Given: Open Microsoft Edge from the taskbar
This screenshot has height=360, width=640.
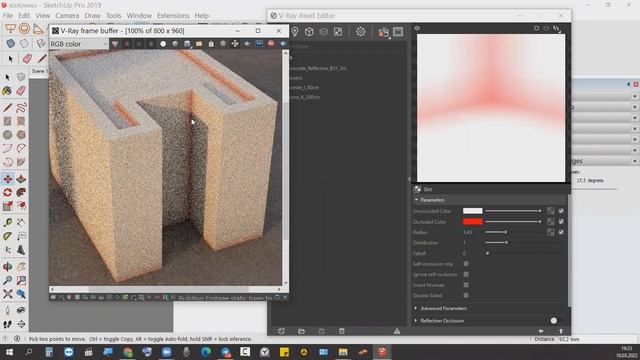Looking at the screenshot, I should point(206,352).
